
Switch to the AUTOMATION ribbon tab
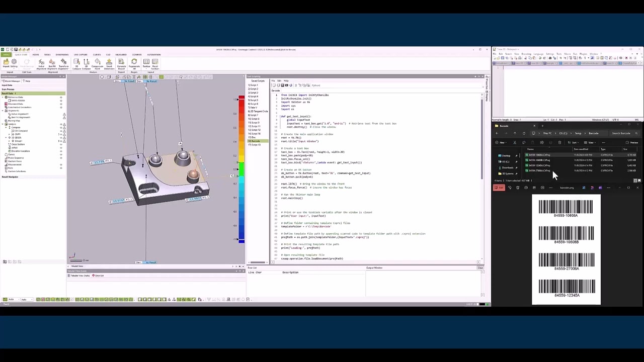(x=153, y=54)
